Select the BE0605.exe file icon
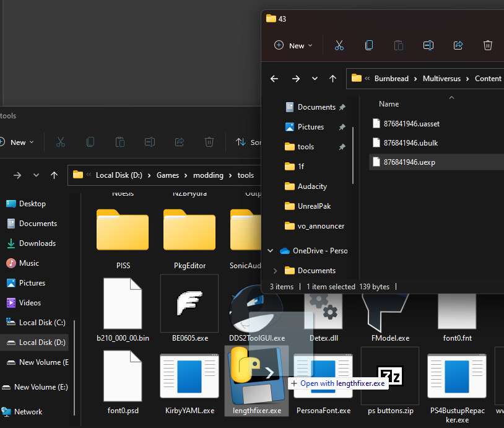The image size is (504, 428). (x=189, y=304)
